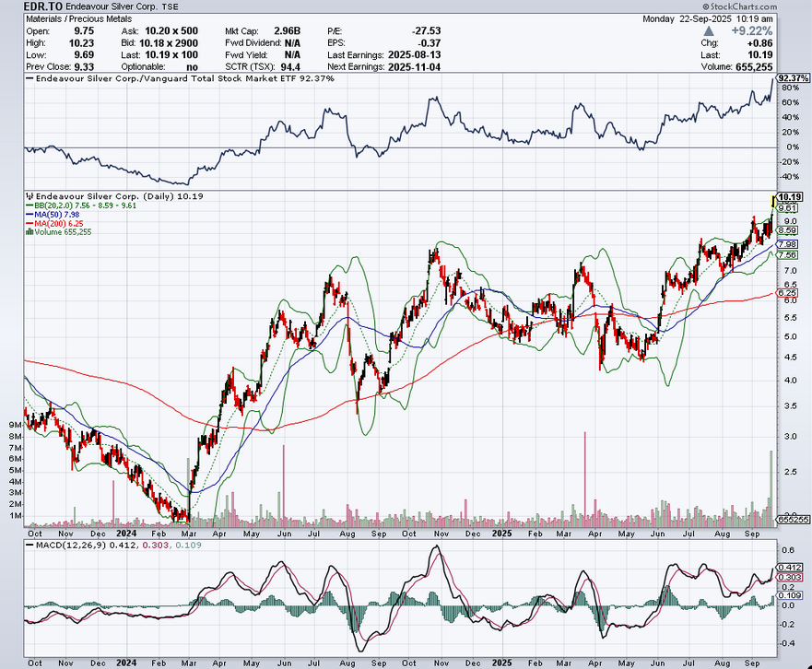This screenshot has height=669, width=812.
Task: Click the green Volume 655,255 legend entry
Action: (58, 232)
